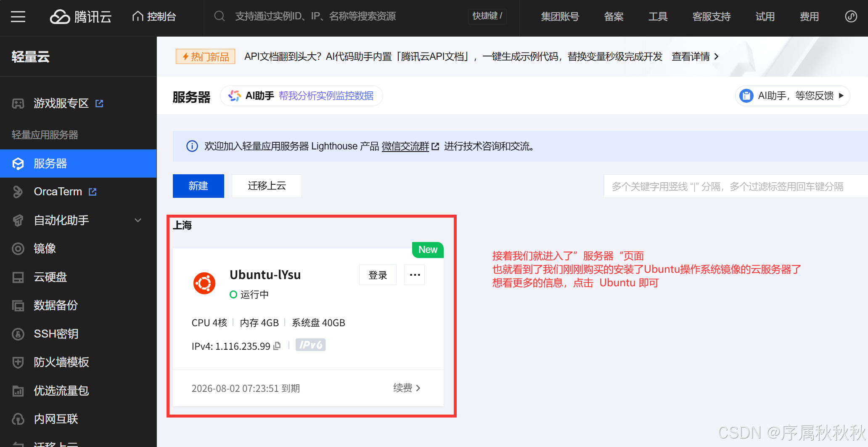Open the 微信交流群 link

pyautogui.click(x=405, y=146)
